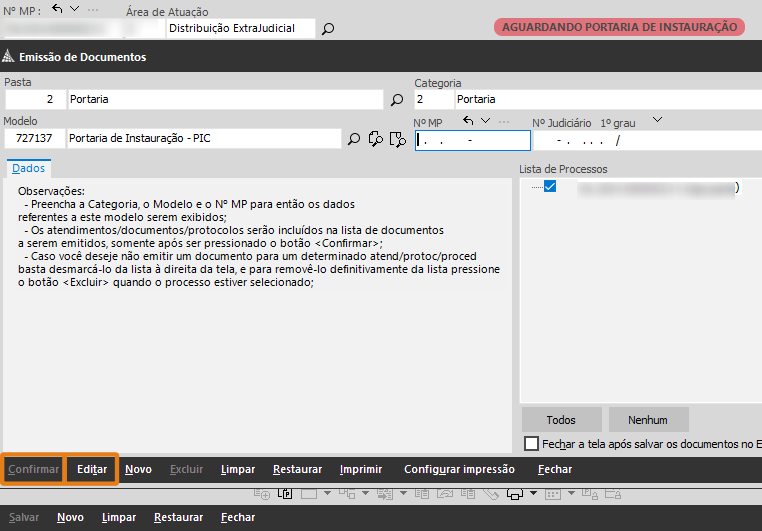The image size is (762, 531).
Task: Open the chevron dropdown above the Nº MP input
Action: point(485,120)
